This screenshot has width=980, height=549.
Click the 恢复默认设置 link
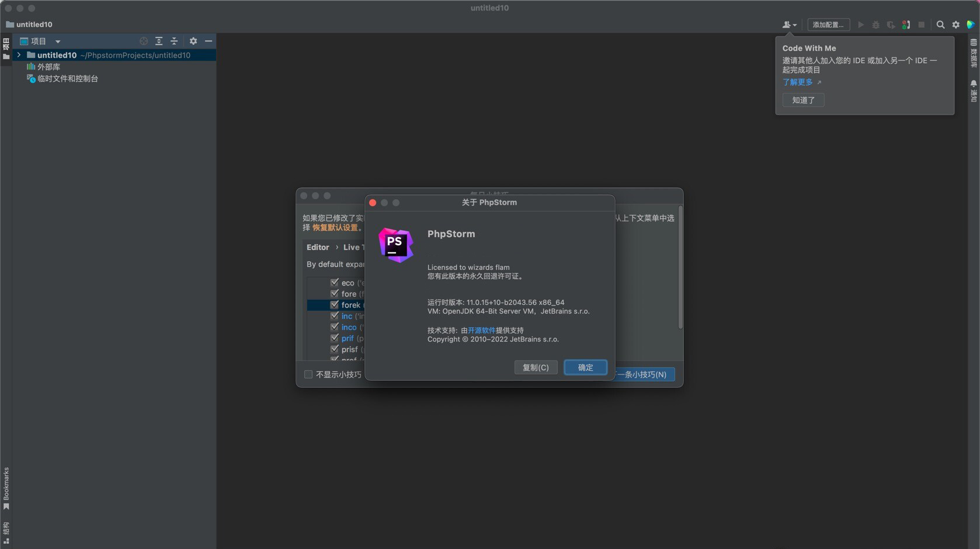pyautogui.click(x=335, y=228)
